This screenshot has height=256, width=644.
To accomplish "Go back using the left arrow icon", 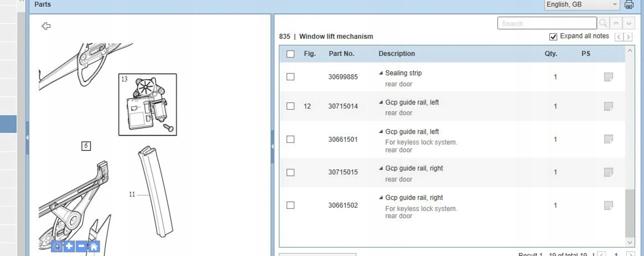I will click(46, 26).
